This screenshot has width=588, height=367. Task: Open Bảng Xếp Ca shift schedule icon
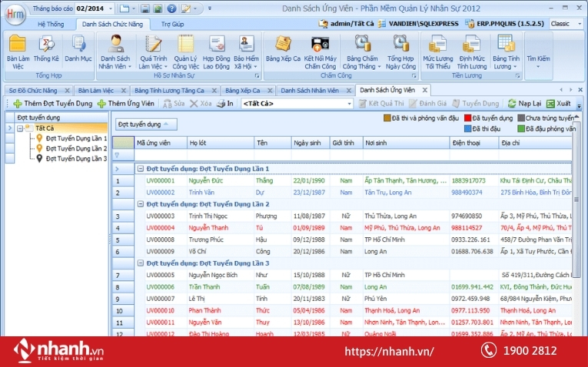coord(283,50)
